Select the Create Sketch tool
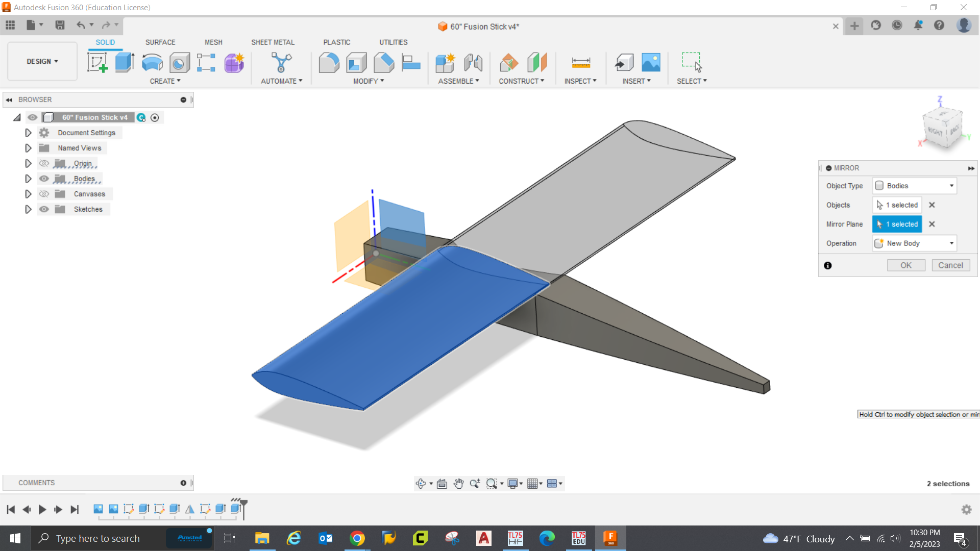This screenshot has width=980, height=551. point(97,62)
